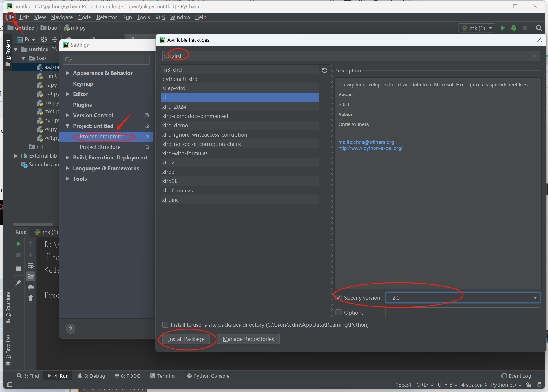The image size is (548, 392).
Task: Reload the available packages list
Action: 325,70
